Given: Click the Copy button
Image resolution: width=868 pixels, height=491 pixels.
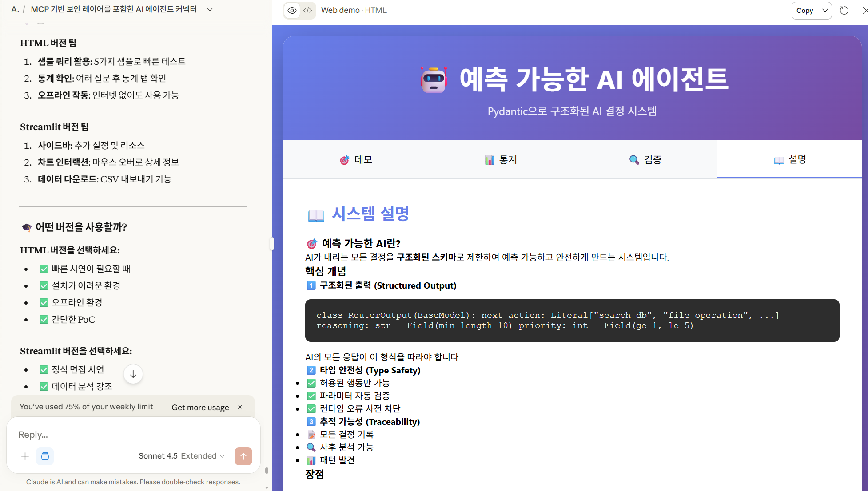Looking at the screenshot, I should tap(804, 10).
